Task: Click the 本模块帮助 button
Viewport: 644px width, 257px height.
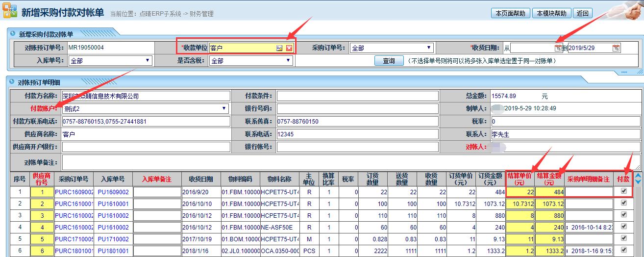Action: (x=551, y=13)
